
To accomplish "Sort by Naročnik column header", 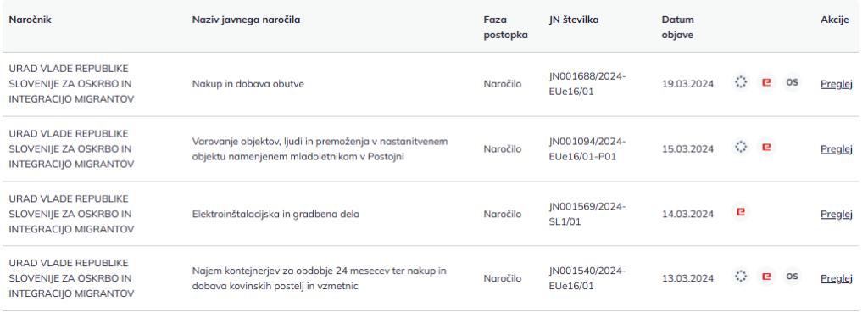I will coord(30,20).
